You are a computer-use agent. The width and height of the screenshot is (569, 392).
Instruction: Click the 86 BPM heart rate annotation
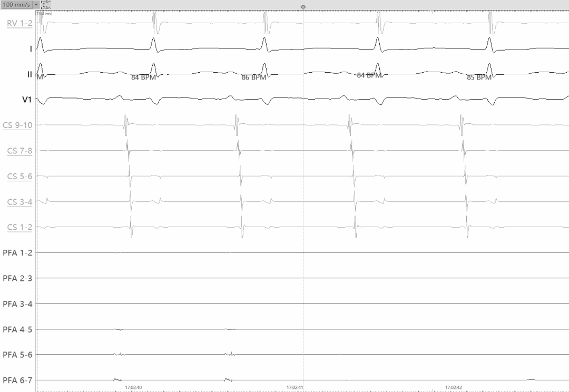253,77
